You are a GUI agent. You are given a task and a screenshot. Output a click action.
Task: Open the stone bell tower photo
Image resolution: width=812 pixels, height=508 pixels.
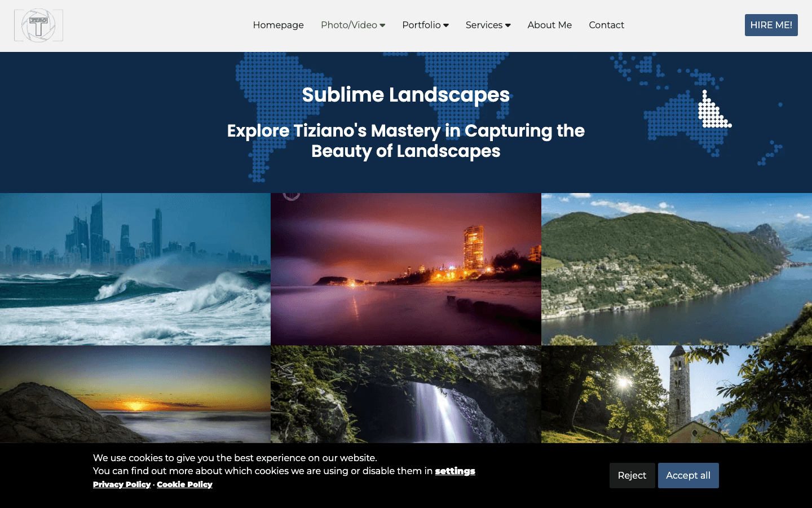coord(677,394)
